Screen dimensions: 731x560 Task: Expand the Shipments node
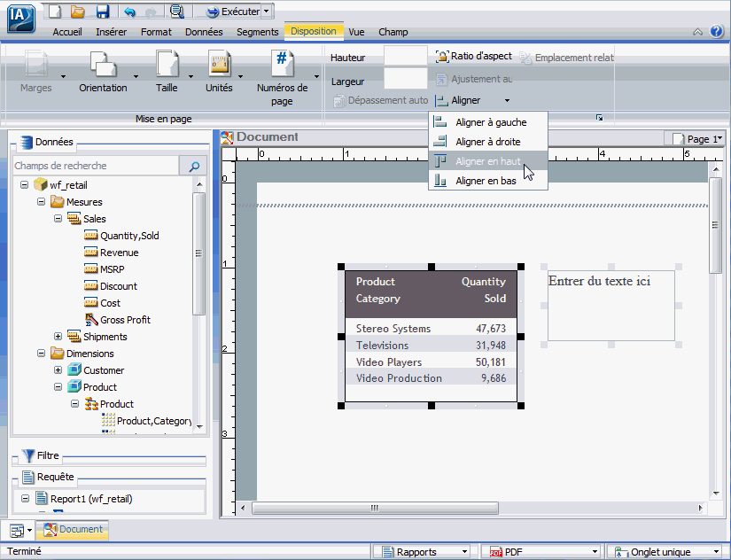pyautogui.click(x=58, y=336)
